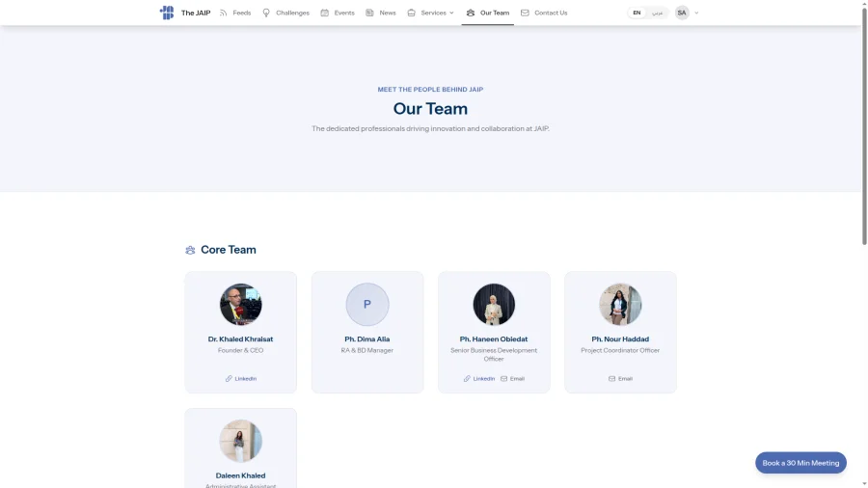Click the Our Team page heading
The height and width of the screenshot is (488, 868).
coord(430,108)
